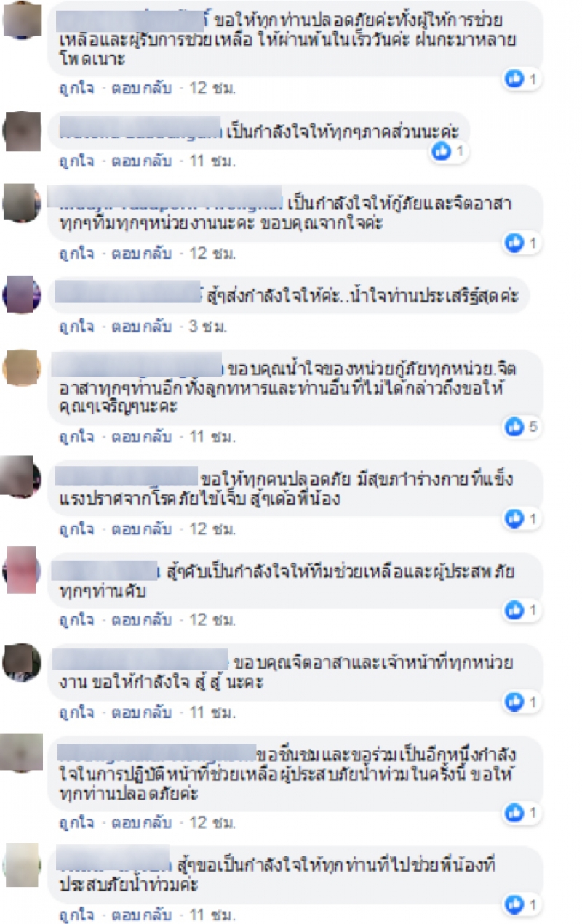
Task: Click like reaction icon on the bottom comment
Action: (x=515, y=905)
